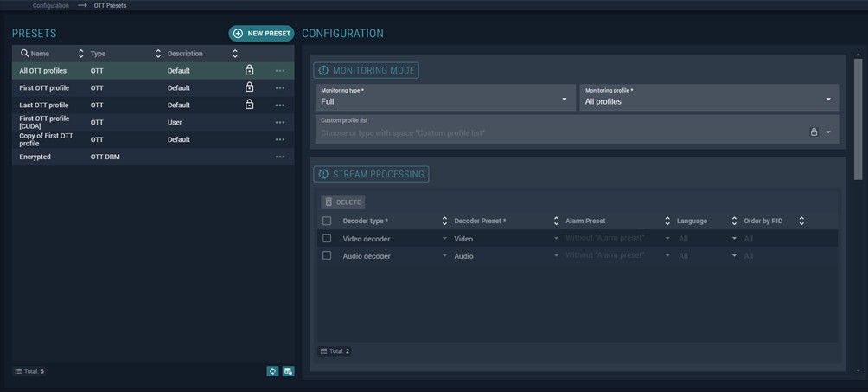This screenshot has width=868, height=392.
Task: Open three-dot menu for All OTT profiles
Action: 279,71
